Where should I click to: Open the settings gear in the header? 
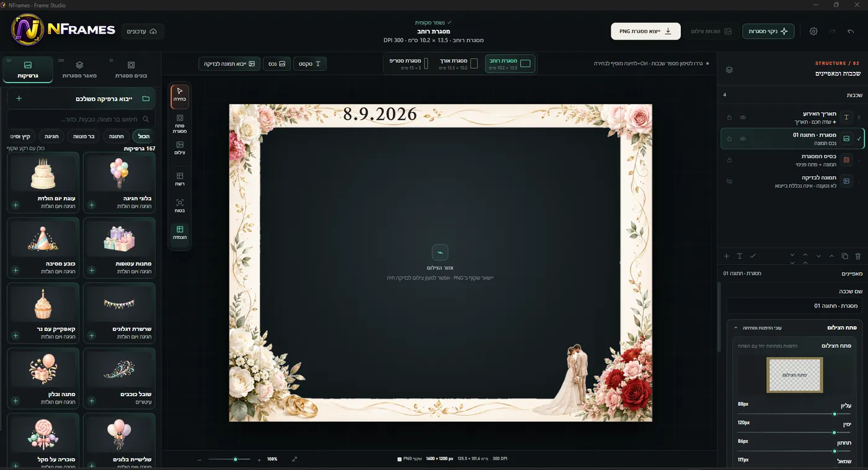coord(813,31)
